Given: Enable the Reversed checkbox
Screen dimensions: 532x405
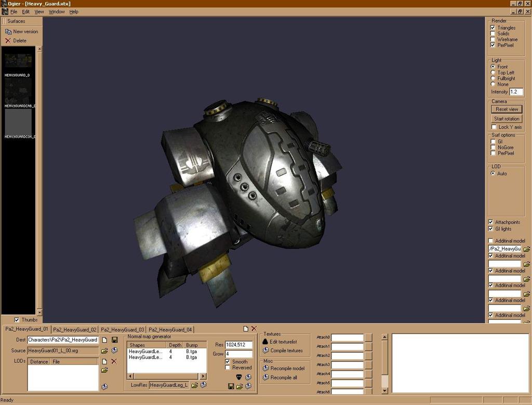Looking at the screenshot, I should (x=228, y=368).
